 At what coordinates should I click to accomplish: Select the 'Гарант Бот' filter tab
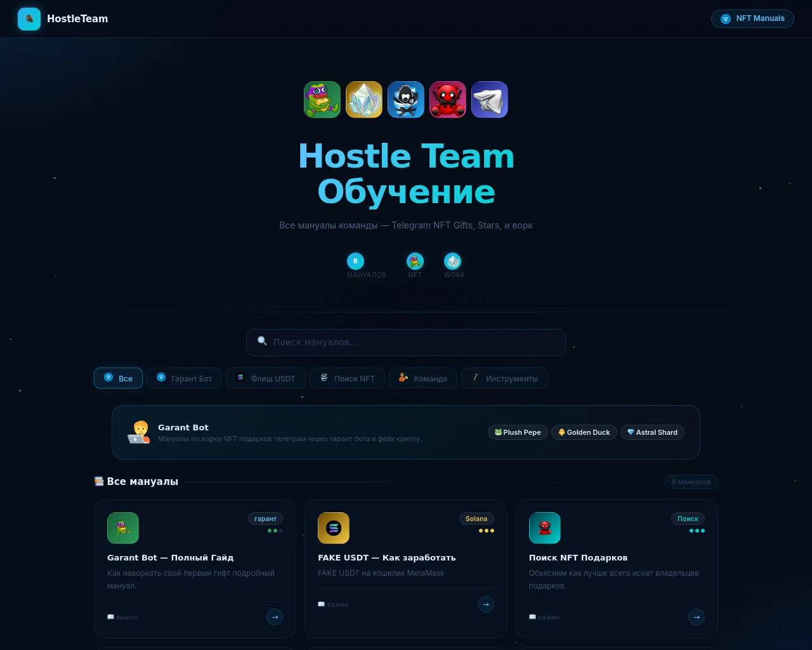185,378
